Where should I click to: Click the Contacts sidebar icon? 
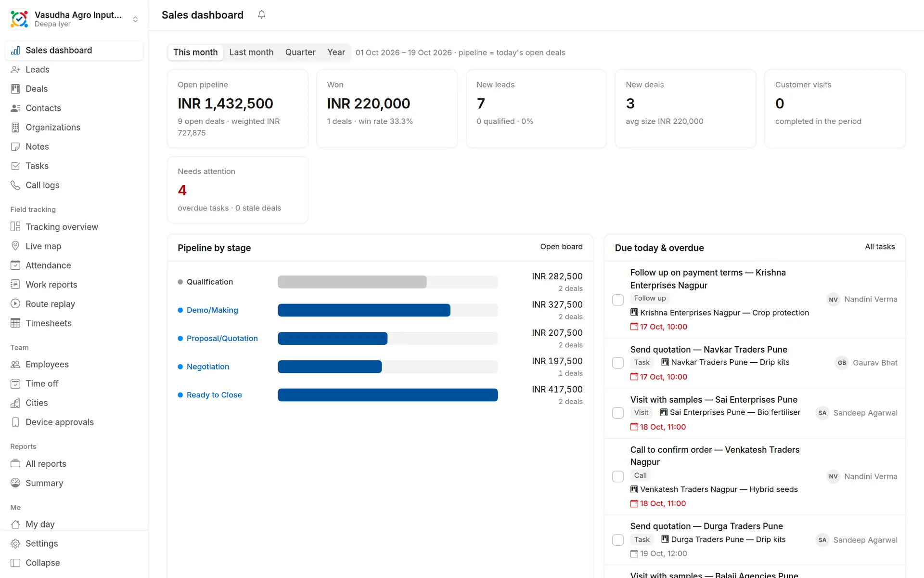[15, 108]
